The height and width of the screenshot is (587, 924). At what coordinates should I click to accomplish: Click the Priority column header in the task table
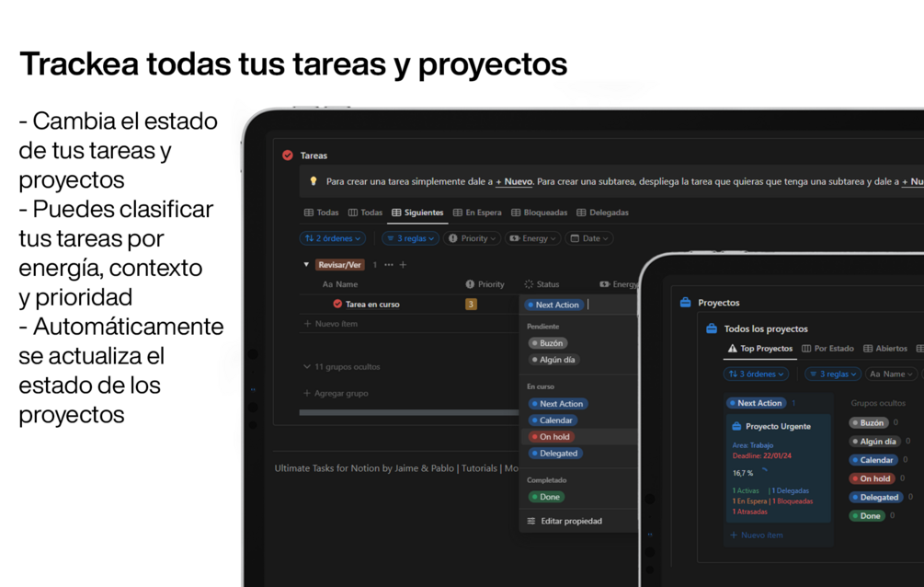[x=485, y=284]
